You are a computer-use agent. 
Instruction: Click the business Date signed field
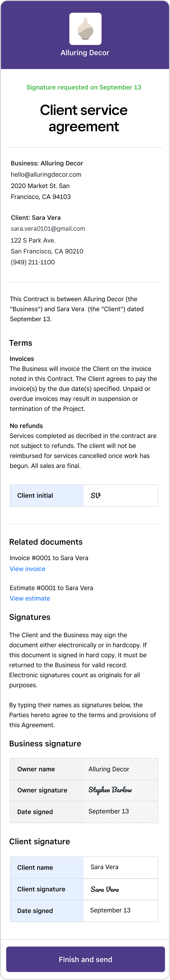(121, 811)
